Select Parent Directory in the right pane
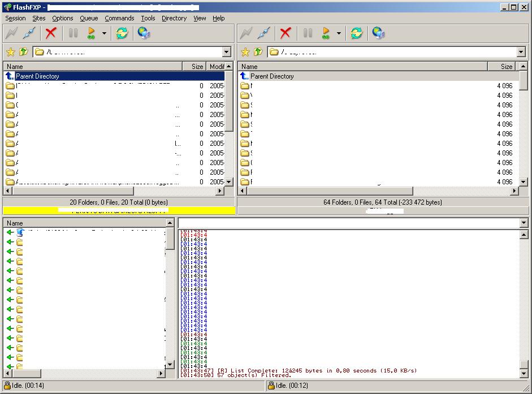The height and width of the screenshot is (394, 532). click(271, 76)
